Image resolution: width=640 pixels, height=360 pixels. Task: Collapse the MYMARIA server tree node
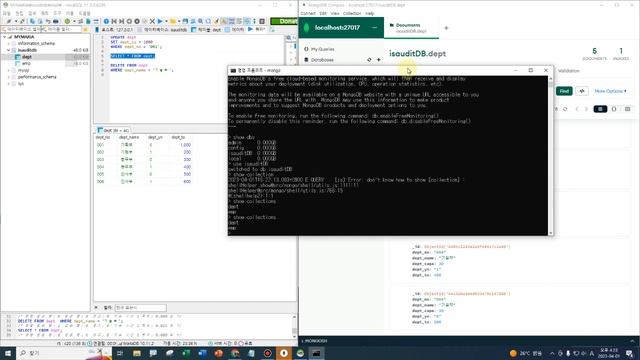coord(4,37)
